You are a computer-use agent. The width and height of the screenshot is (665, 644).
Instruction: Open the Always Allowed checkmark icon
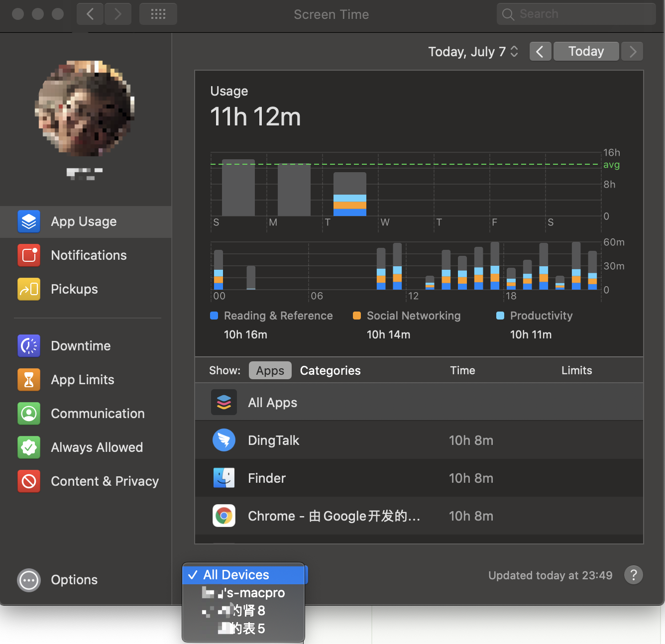pos(29,447)
